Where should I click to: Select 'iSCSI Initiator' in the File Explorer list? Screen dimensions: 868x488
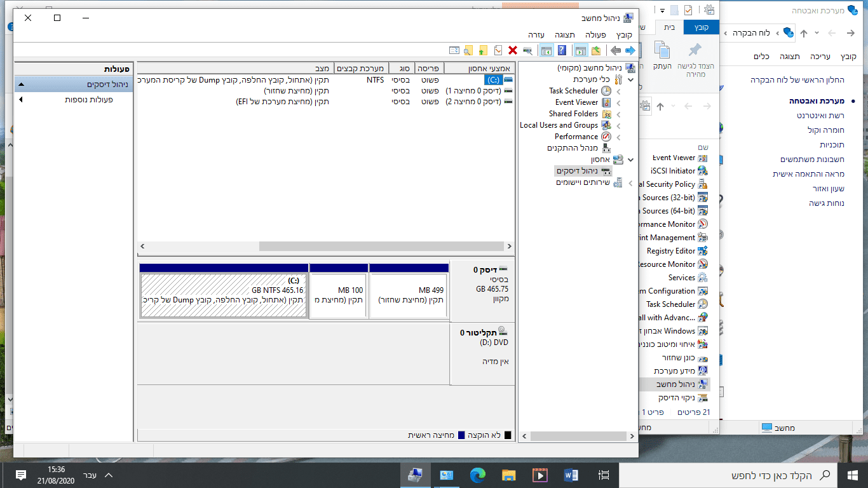coord(679,171)
